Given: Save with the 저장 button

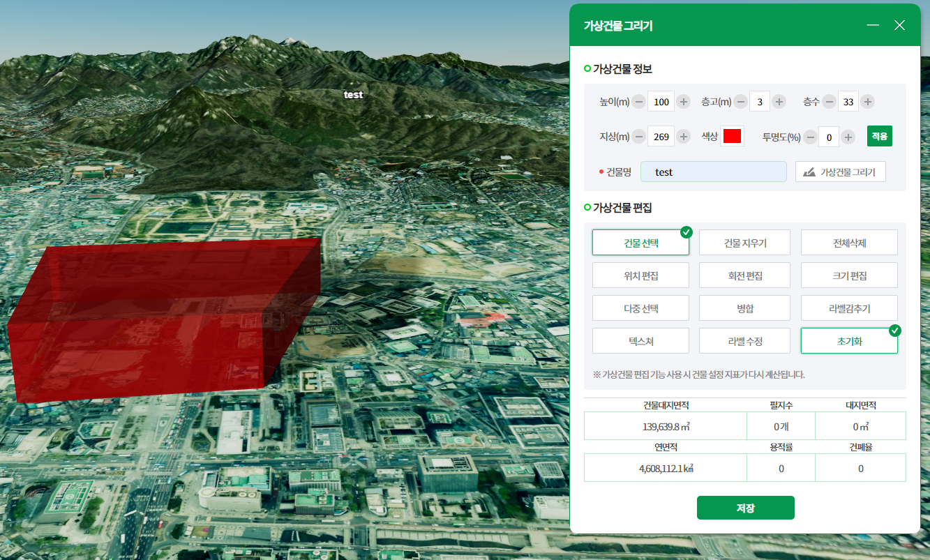Looking at the screenshot, I should pyautogui.click(x=746, y=508).
